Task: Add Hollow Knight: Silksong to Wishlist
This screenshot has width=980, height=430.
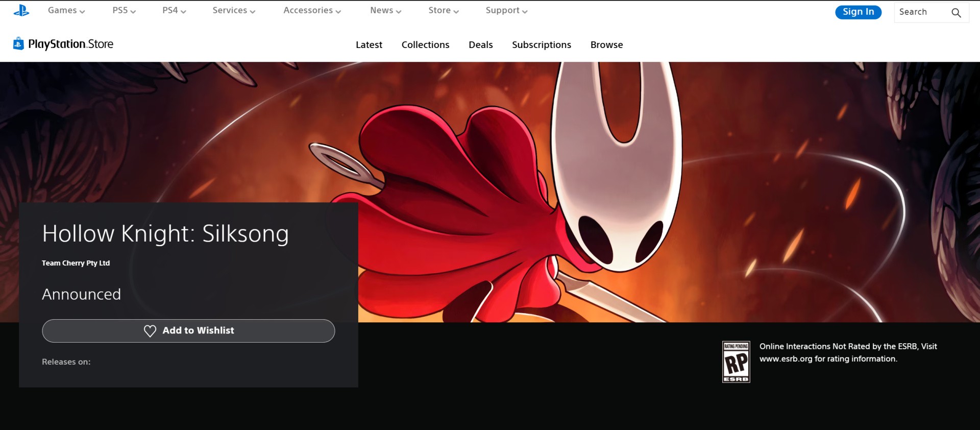Action: point(188,331)
